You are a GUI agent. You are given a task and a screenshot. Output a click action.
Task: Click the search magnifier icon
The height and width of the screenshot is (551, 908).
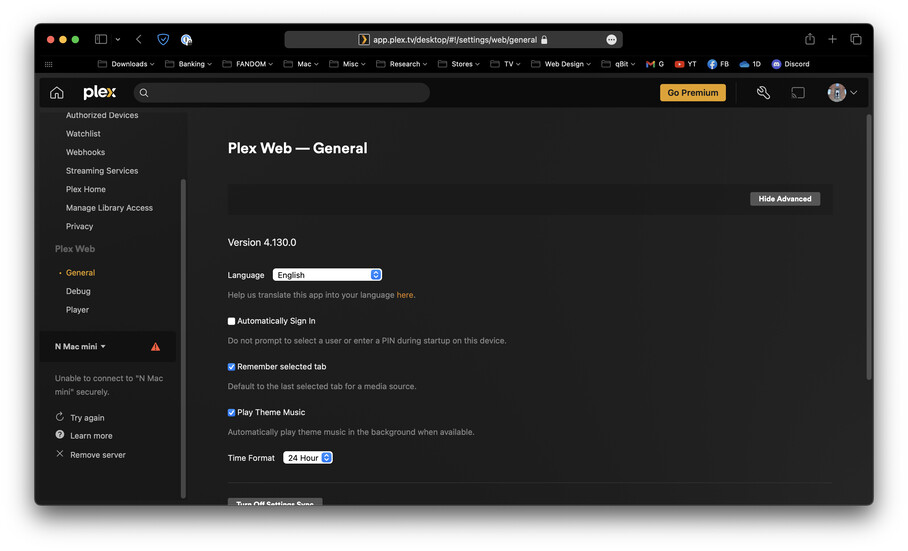click(144, 93)
